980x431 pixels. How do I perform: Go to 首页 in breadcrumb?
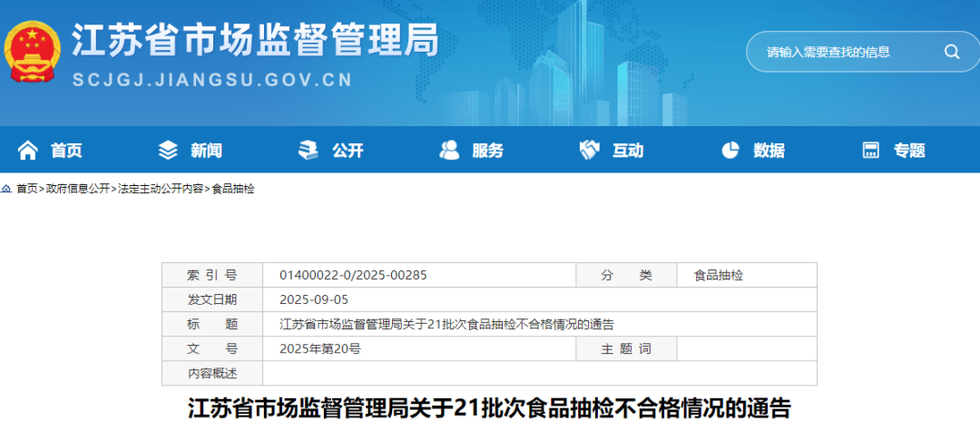click(27, 189)
